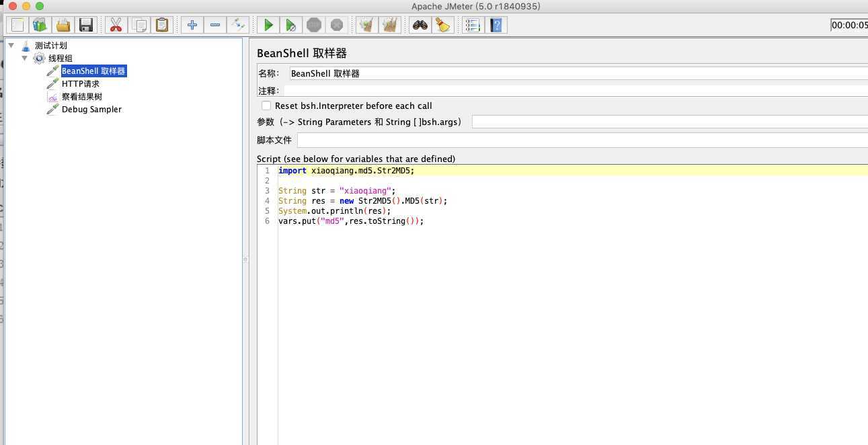The width and height of the screenshot is (868, 445).
Task: Click the Paste clipboard icon
Action: (x=162, y=26)
